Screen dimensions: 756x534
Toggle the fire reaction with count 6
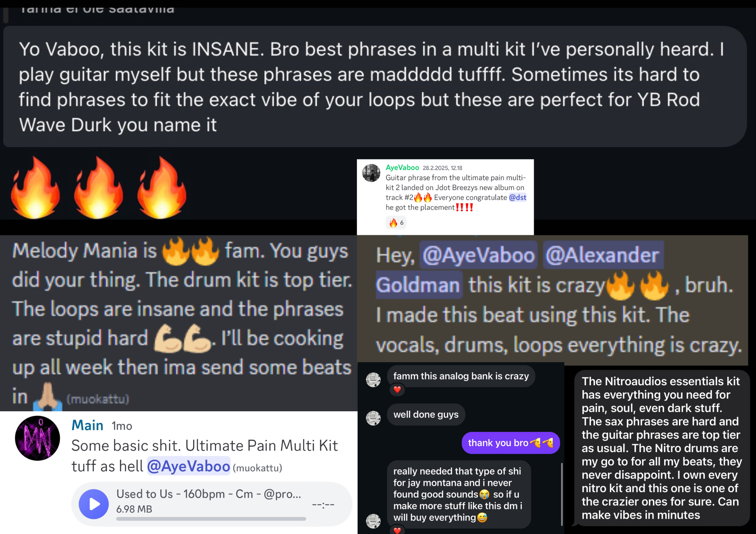point(396,223)
